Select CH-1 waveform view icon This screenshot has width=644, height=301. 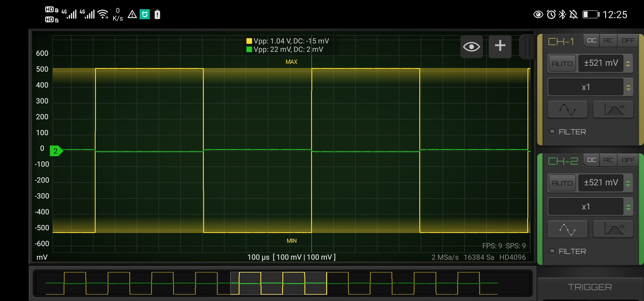pos(568,110)
